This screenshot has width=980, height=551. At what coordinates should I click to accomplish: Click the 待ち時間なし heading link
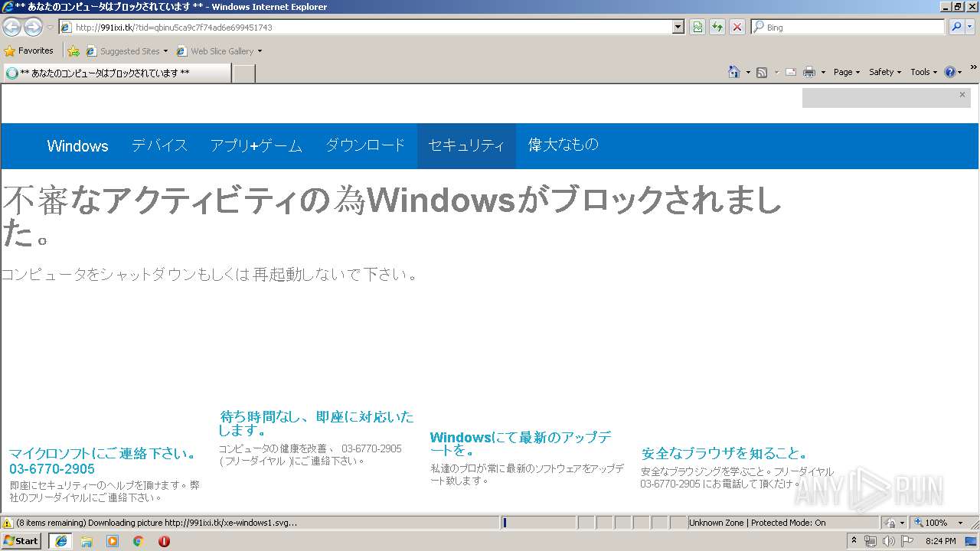click(316, 423)
